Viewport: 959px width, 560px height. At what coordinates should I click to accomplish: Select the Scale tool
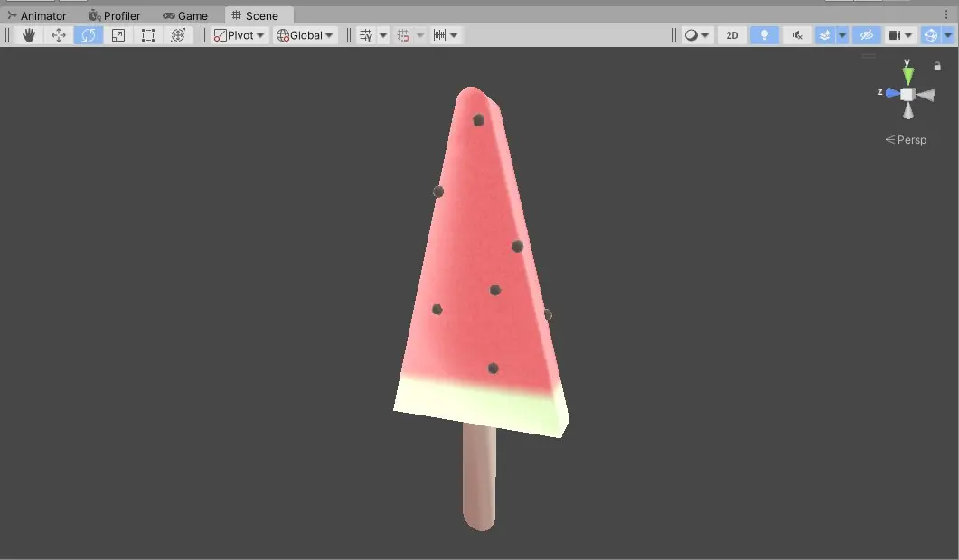(118, 34)
